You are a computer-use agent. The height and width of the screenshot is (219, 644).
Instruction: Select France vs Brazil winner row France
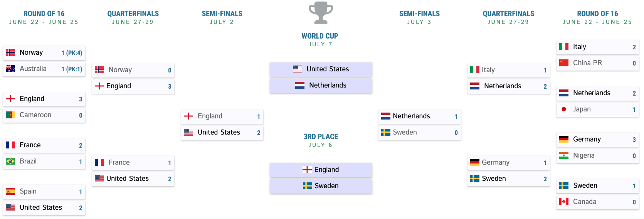[44, 145]
